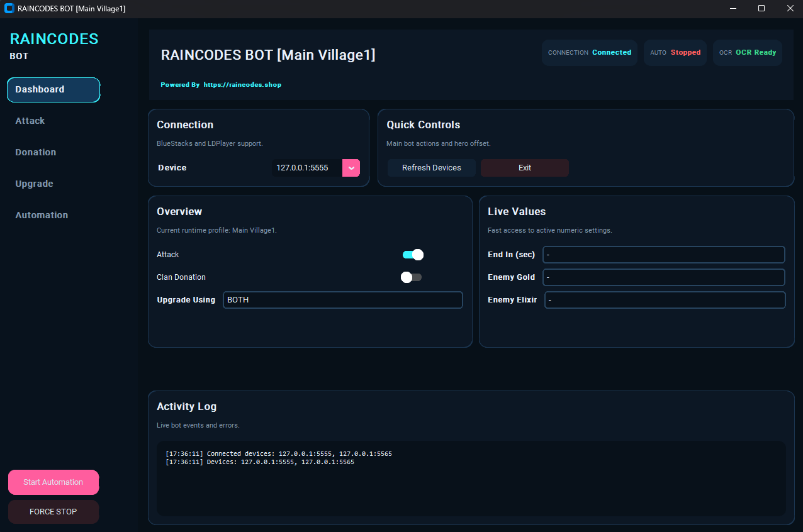Screen dimensions: 803x532
Task: Select the 127.0.0.1:5555 device combo box
Action: tap(307, 168)
